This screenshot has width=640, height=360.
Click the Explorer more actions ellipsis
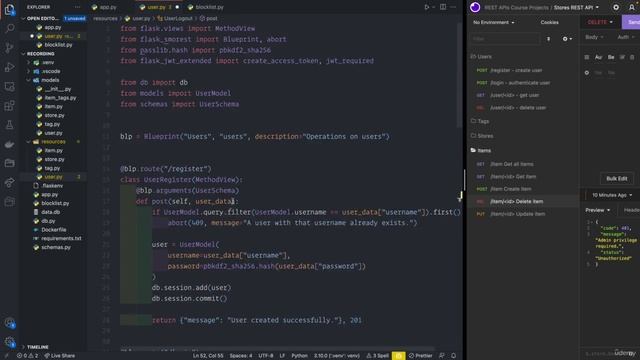click(x=77, y=7)
